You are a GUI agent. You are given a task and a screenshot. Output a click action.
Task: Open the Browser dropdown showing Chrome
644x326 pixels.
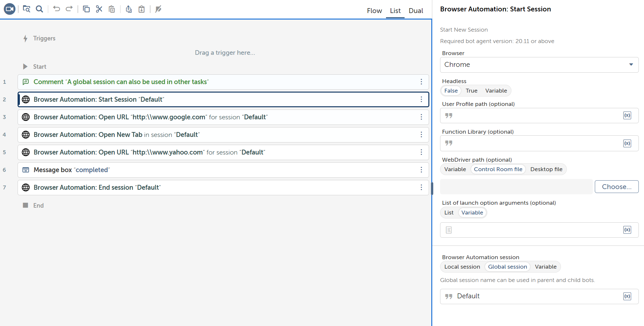click(539, 65)
